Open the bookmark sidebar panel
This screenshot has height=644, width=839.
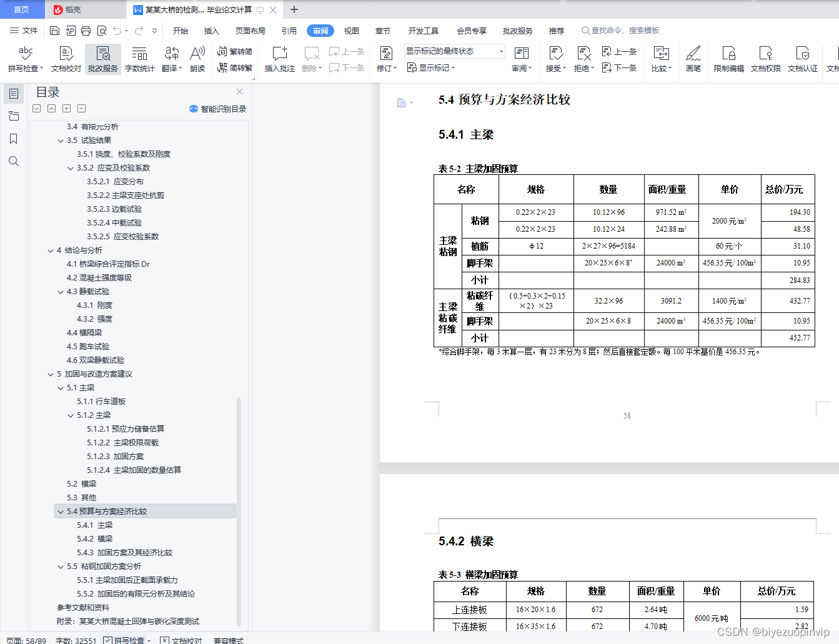pos(14,139)
